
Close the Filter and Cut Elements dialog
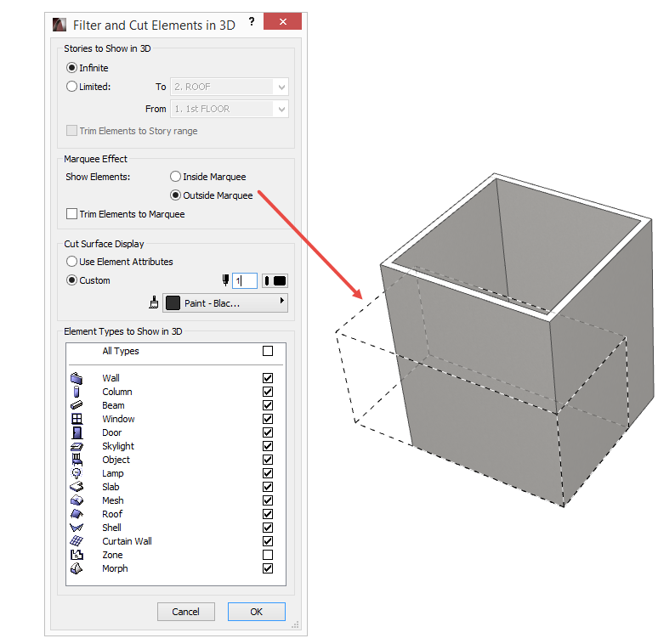coord(283,21)
